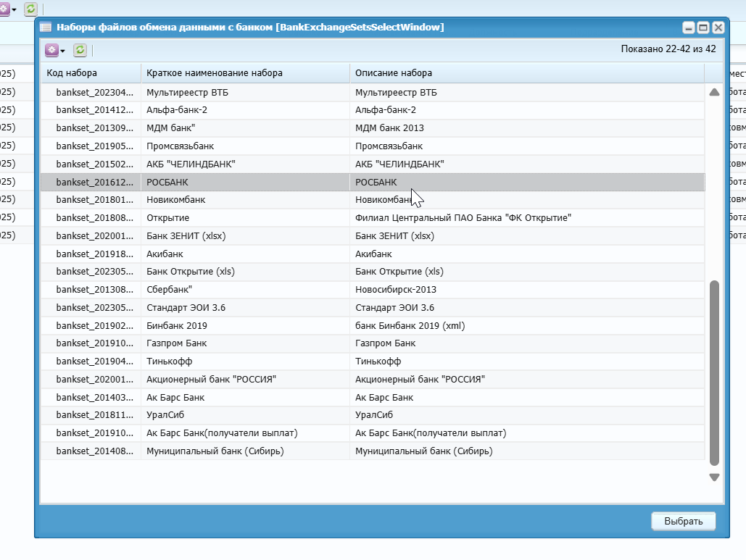Select the Акибанк short name cell
The width and height of the screenshot is (746, 560).
(x=245, y=254)
